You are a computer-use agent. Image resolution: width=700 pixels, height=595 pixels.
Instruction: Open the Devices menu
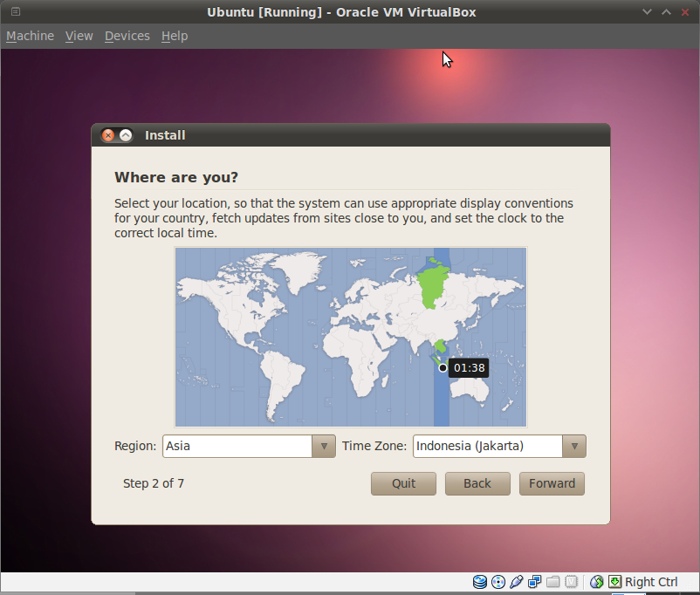[x=127, y=36]
